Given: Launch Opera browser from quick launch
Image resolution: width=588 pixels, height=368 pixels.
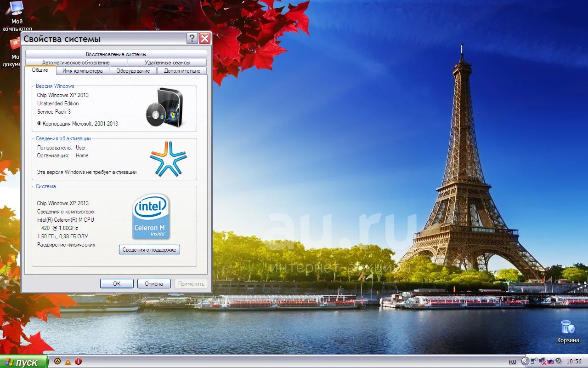Looking at the screenshot, I should pos(79,362).
